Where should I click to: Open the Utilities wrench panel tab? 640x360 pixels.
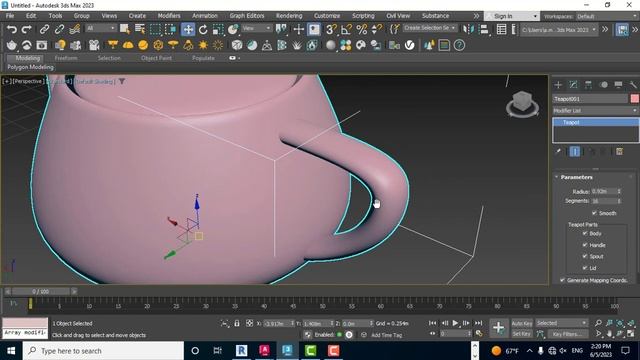[x=633, y=84]
